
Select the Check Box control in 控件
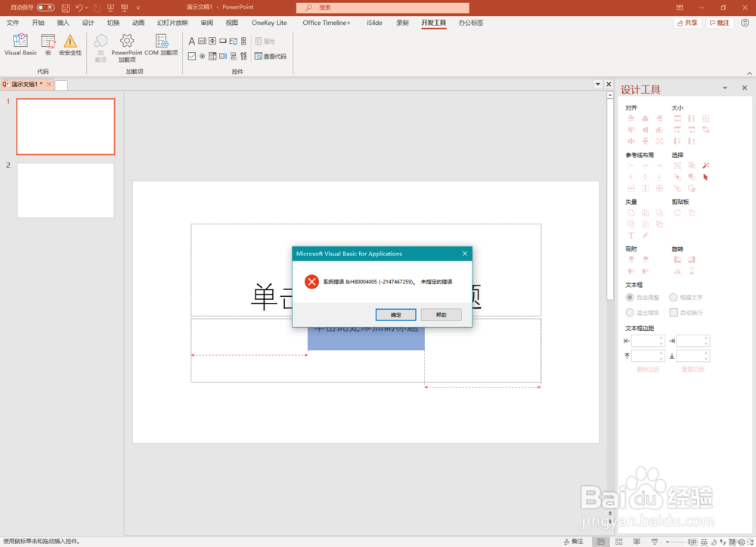[191, 57]
